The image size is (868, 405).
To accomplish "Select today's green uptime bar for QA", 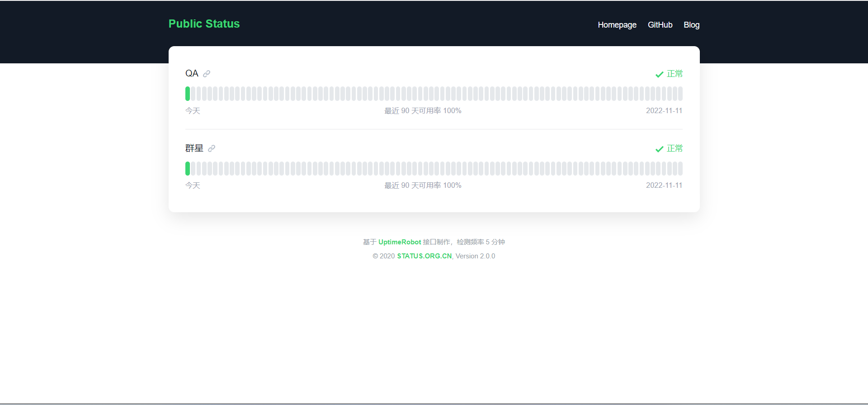I will point(188,94).
